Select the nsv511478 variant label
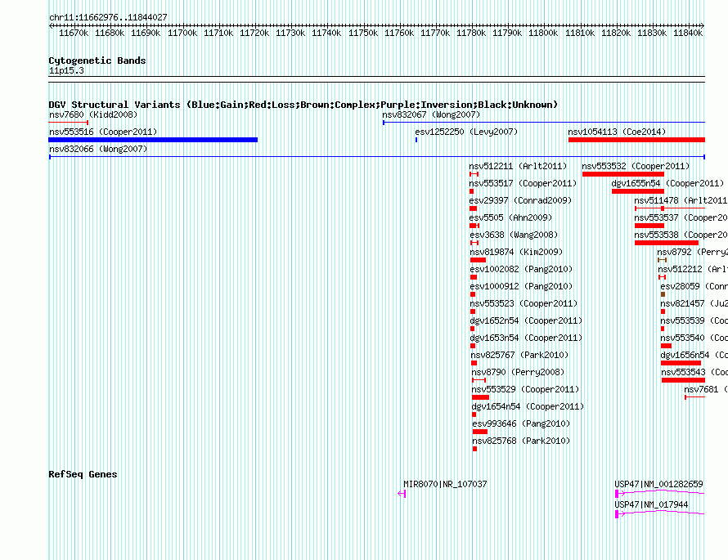 coord(681,200)
